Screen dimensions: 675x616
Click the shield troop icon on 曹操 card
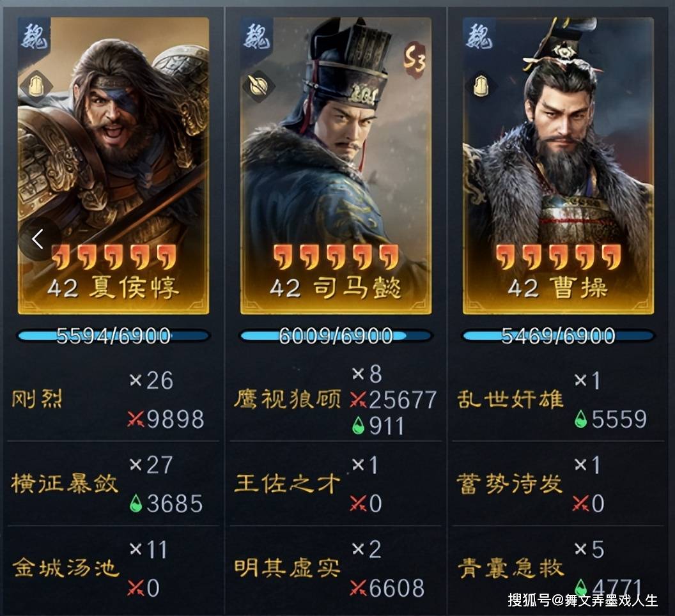pos(481,86)
